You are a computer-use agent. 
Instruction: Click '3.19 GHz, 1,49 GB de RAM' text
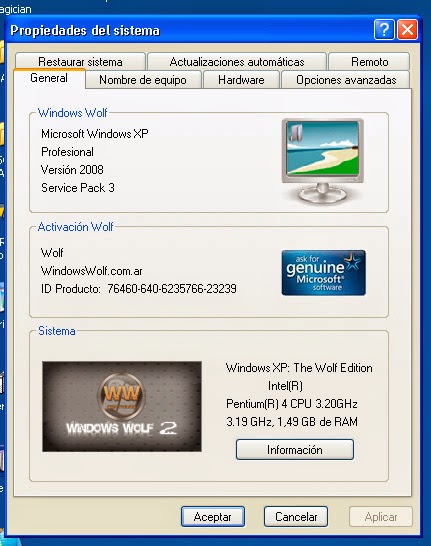tap(292, 422)
